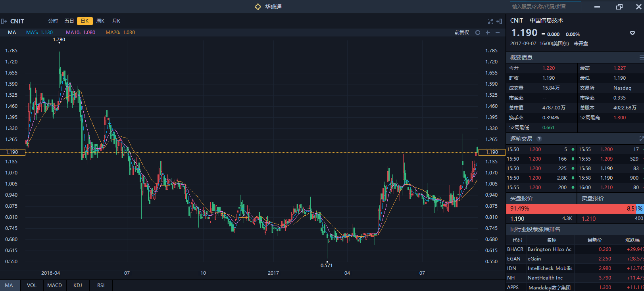The height and width of the screenshot is (291, 644).
Task: Hide the right side quote panel
Action: pyautogui.click(x=499, y=21)
